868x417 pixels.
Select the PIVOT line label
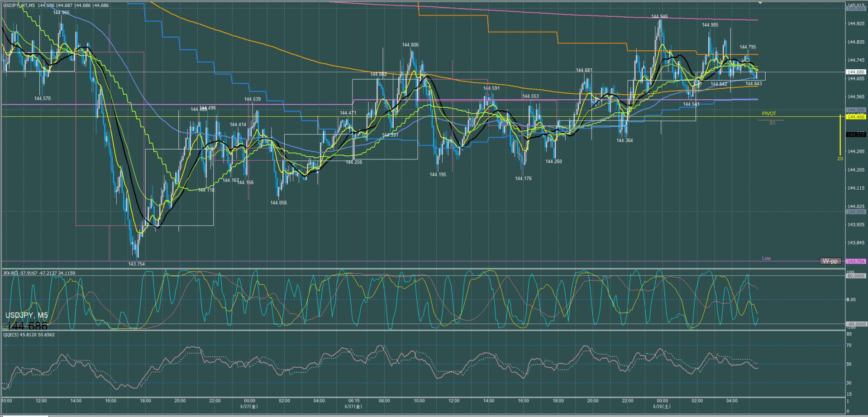tap(769, 114)
